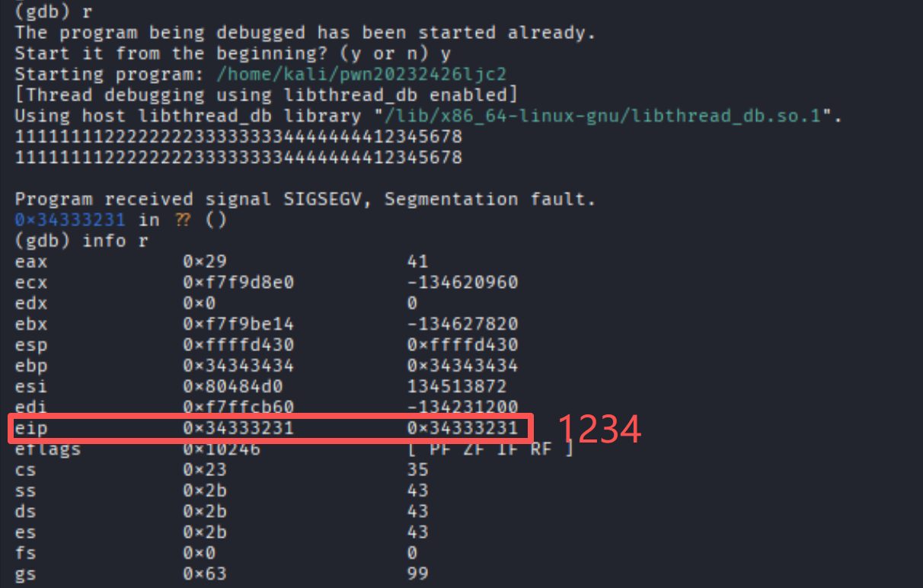Click the eax decimal value 41
Viewport: 923px width, 588px height.
(417, 261)
